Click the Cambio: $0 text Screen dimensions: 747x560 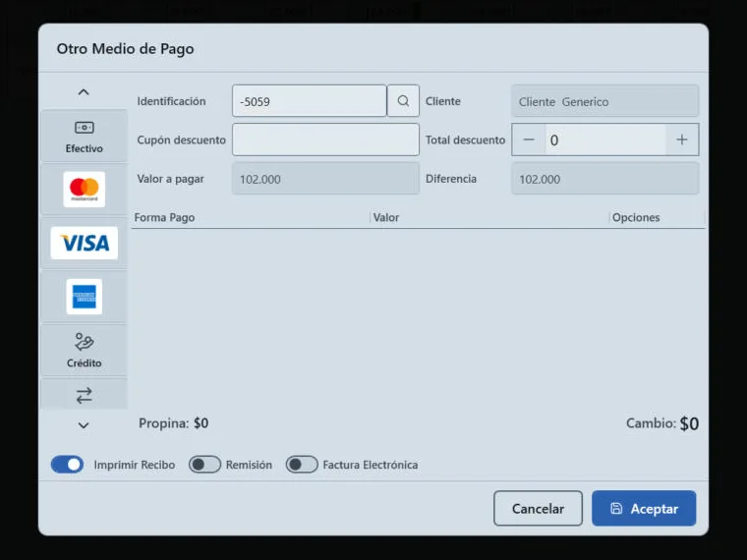[x=662, y=423]
